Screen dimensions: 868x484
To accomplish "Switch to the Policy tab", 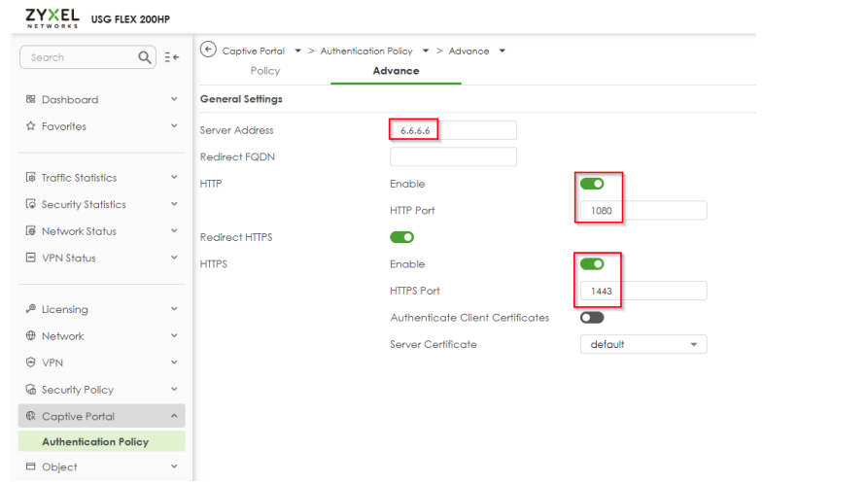I will [x=265, y=71].
